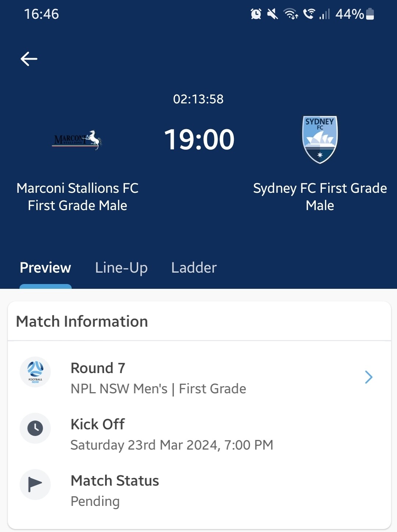
Task: Expand Round 7 details via the chevron
Action: point(368,377)
